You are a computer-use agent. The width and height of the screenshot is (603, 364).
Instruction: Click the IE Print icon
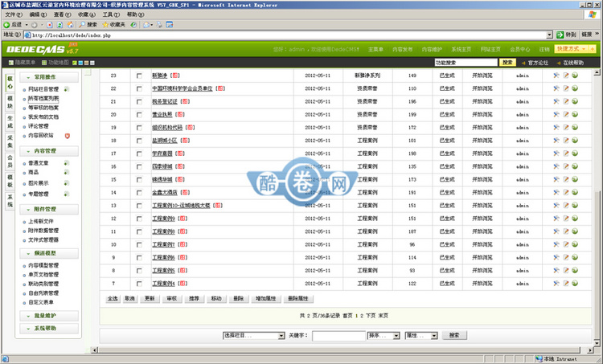pyautogui.click(x=159, y=25)
